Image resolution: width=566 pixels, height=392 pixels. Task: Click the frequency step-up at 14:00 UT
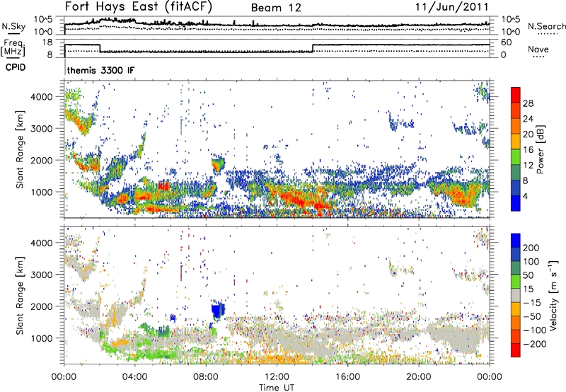point(313,48)
